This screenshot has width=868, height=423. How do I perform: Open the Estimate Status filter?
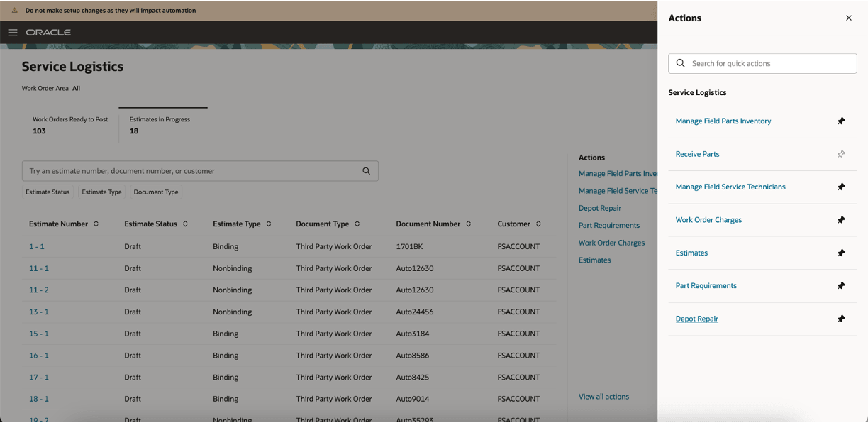[x=47, y=192]
